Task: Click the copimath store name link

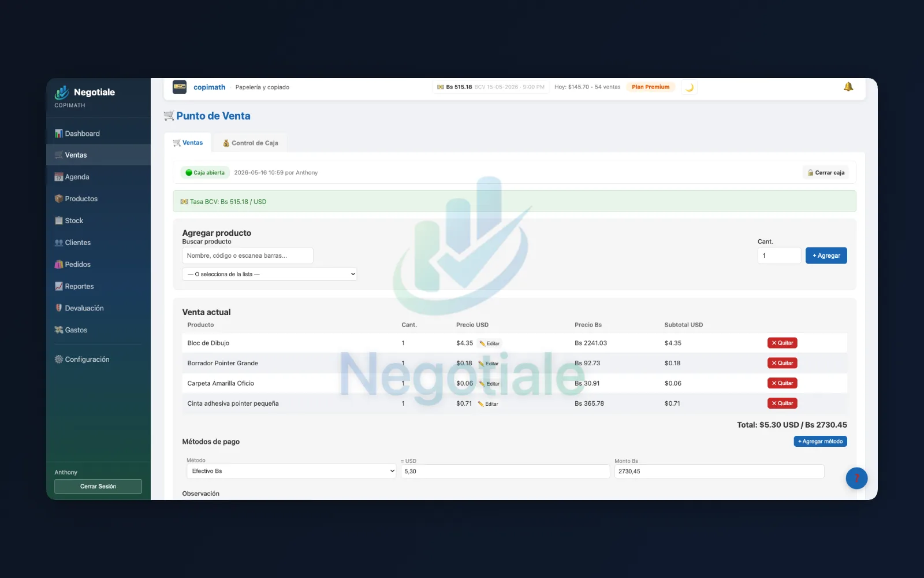Action: [x=210, y=87]
